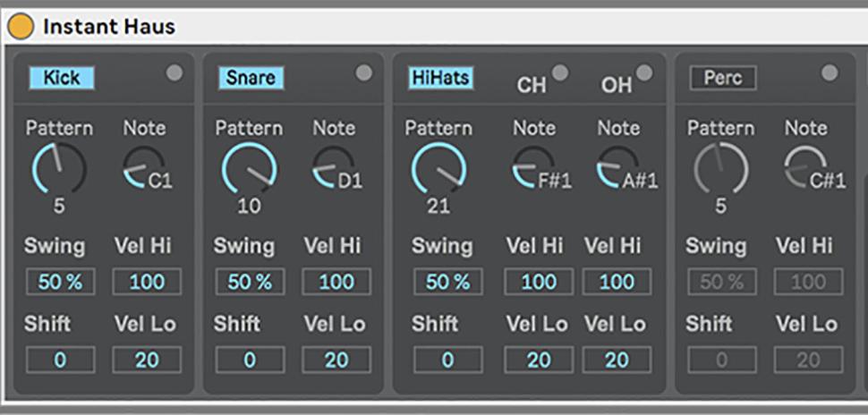The height and width of the screenshot is (415, 868).
Task: Click the Snare section indicator LED
Action: [x=363, y=73]
